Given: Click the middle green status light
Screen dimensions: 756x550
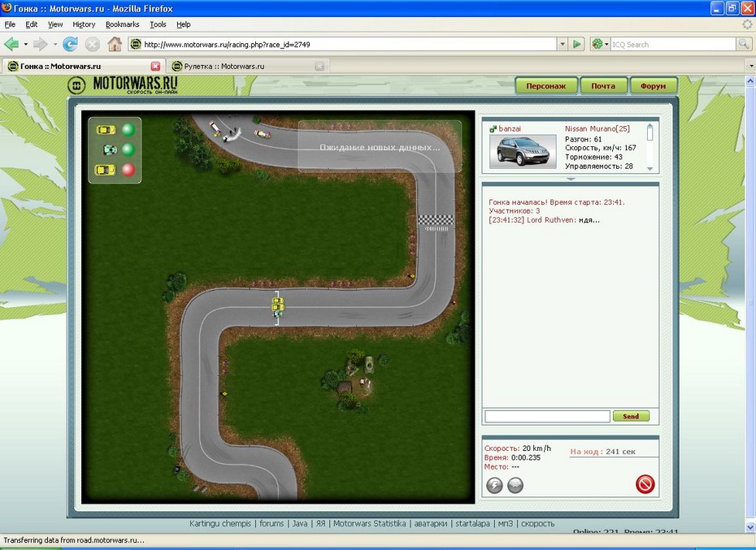Looking at the screenshot, I should [128, 149].
